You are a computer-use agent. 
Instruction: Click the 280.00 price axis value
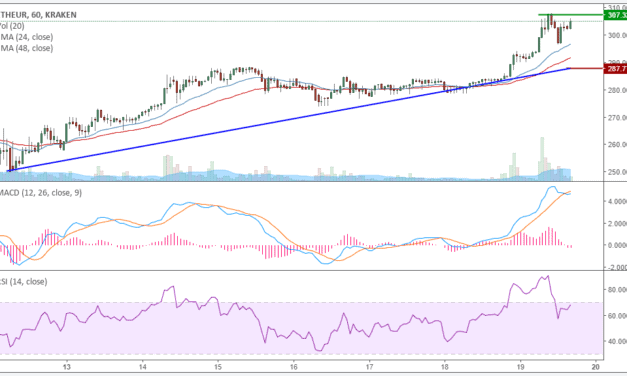pos(617,90)
